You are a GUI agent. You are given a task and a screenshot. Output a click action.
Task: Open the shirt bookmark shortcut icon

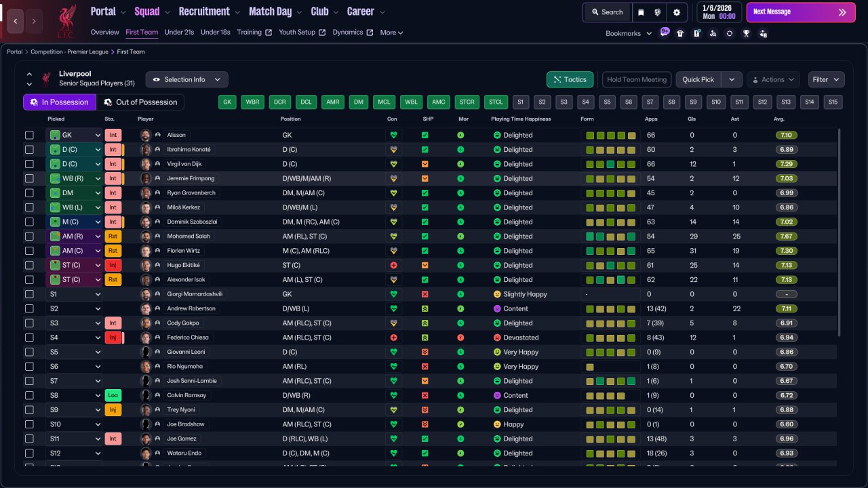tap(680, 33)
